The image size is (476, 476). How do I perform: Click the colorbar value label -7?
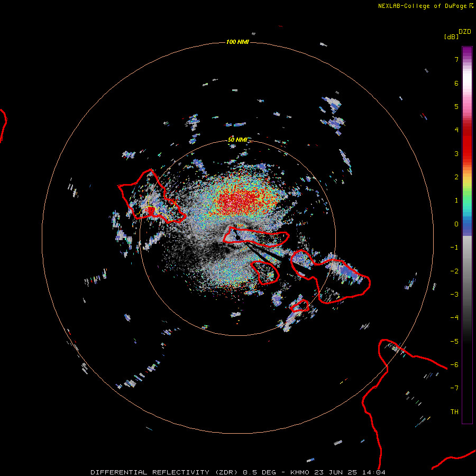point(454,388)
